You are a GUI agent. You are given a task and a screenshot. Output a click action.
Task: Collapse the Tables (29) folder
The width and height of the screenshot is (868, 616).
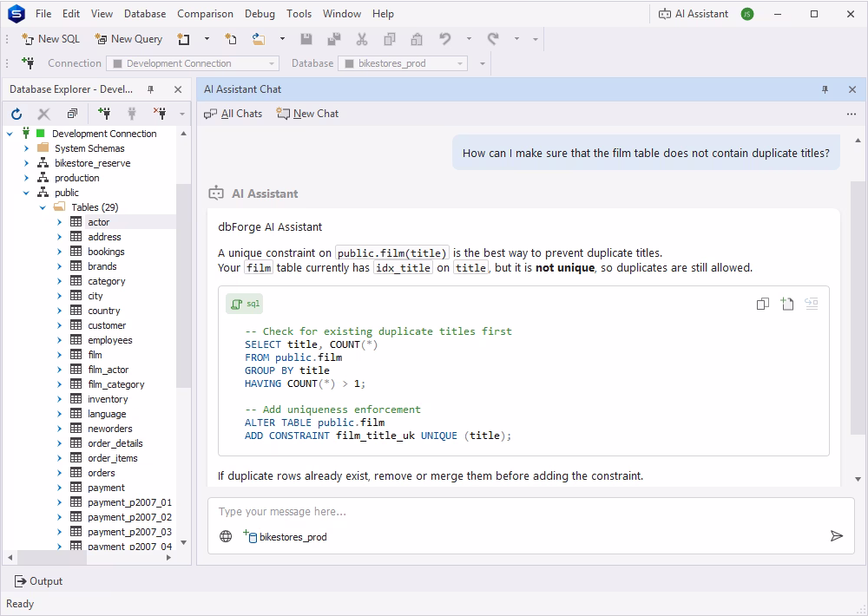[x=43, y=207]
